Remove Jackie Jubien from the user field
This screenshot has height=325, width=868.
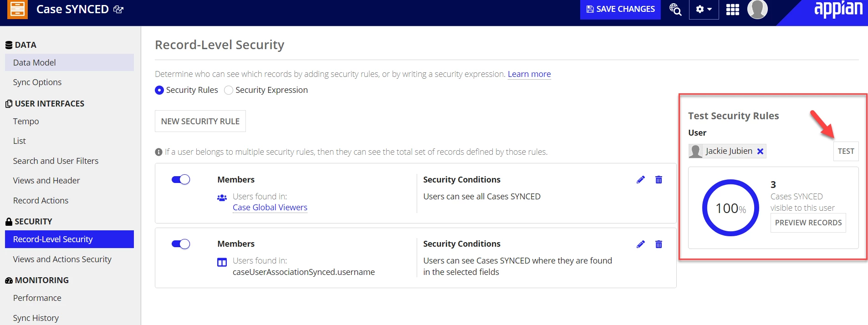(x=760, y=152)
